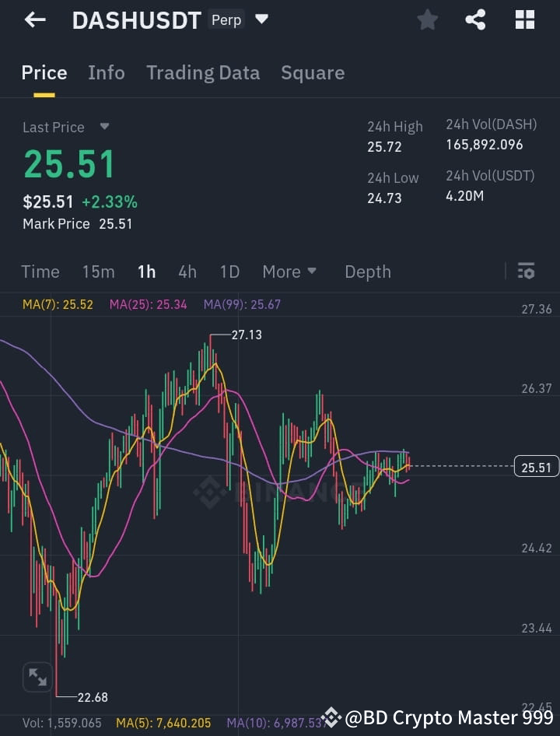Open the Square tab
The height and width of the screenshot is (736, 560).
click(x=313, y=72)
